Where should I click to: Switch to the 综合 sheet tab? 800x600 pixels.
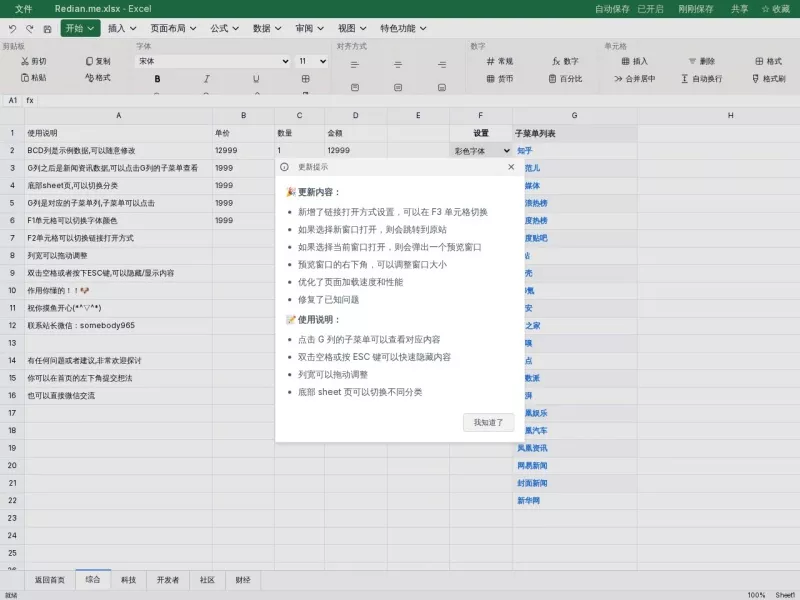[93, 580]
